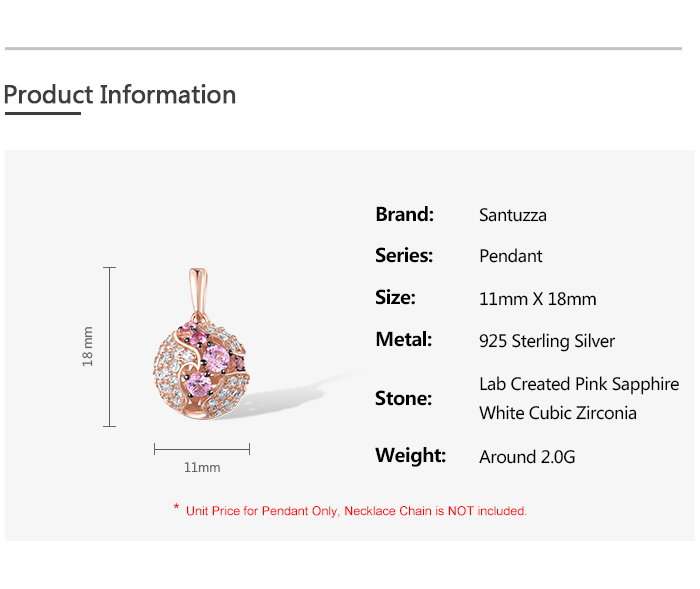Click the Size label
Screen dimensions: 700x589
pyautogui.click(x=395, y=297)
